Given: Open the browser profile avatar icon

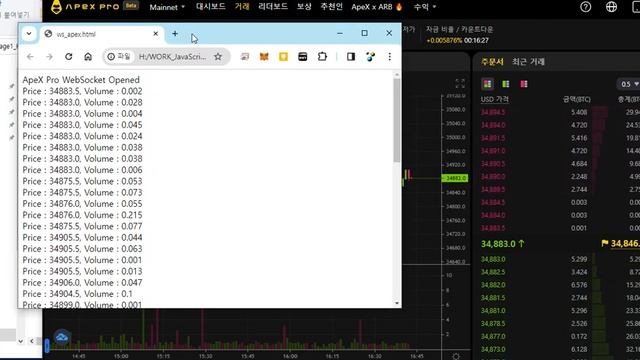Looking at the screenshot, I should click(370, 57).
